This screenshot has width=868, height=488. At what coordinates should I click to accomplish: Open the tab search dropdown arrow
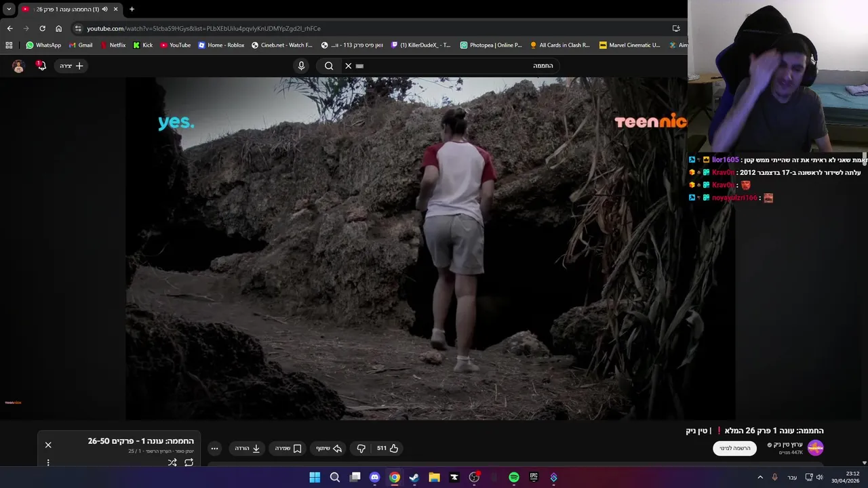point(9,9)
